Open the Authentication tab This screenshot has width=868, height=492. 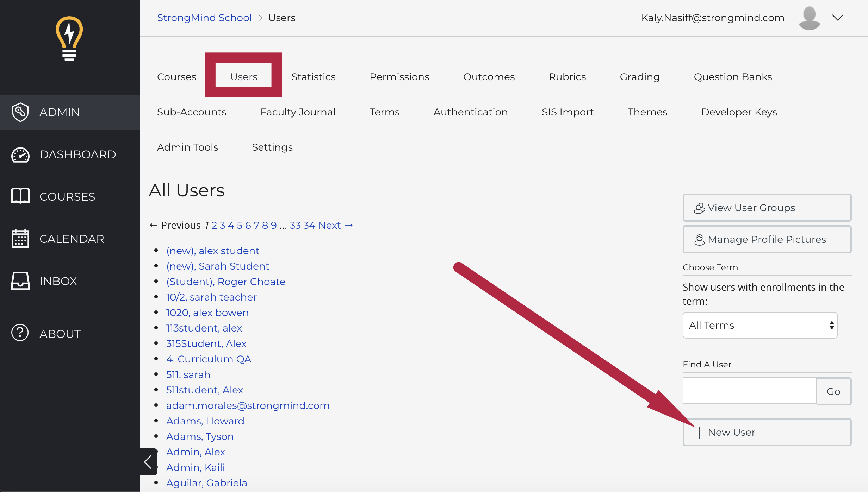pyautogui.click(x=471, y=112)
